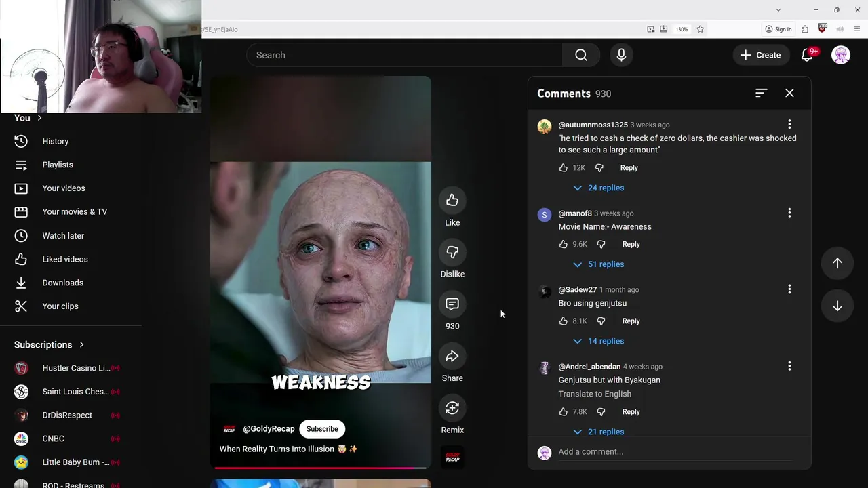Dislike the Sadew27 comment

pyautogui.click(x=601, y=321)
